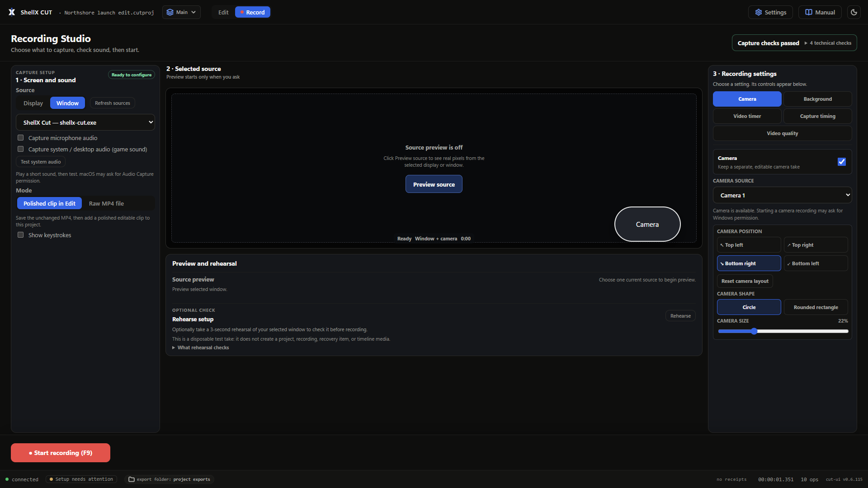Click the Settings gear icon
Screen dimensions: 868x488
(759, 12)
